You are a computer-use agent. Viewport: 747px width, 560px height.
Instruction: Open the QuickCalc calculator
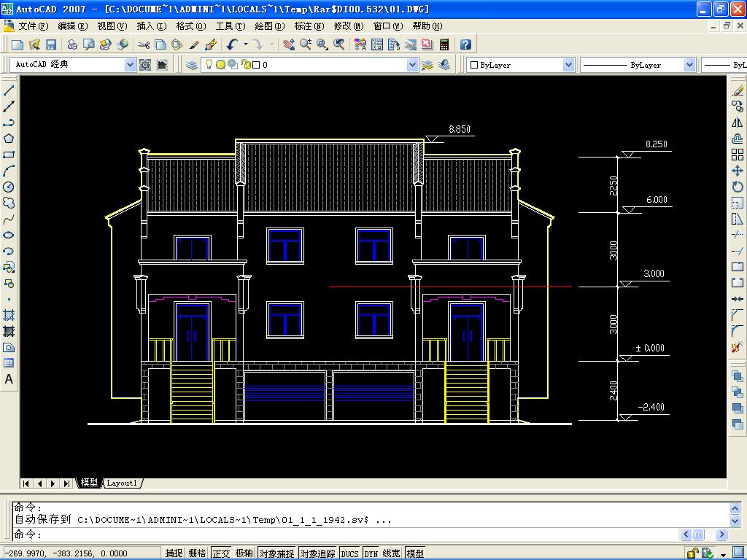(x=444, y=44)
